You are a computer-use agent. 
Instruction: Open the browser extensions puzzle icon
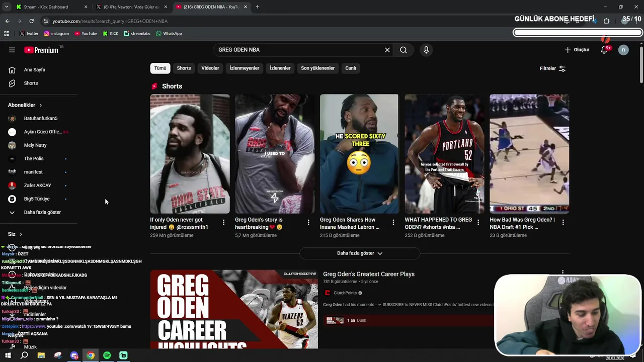606,21
